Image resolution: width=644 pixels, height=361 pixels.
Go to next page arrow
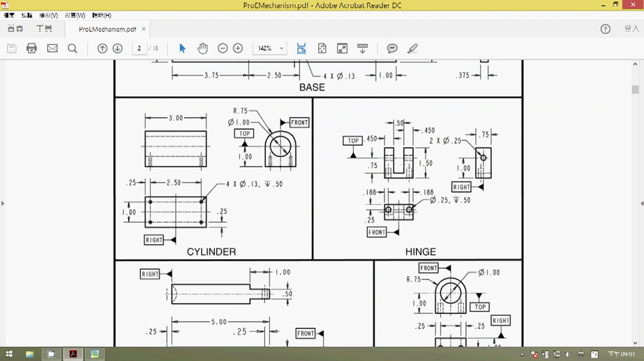(118, 49)
